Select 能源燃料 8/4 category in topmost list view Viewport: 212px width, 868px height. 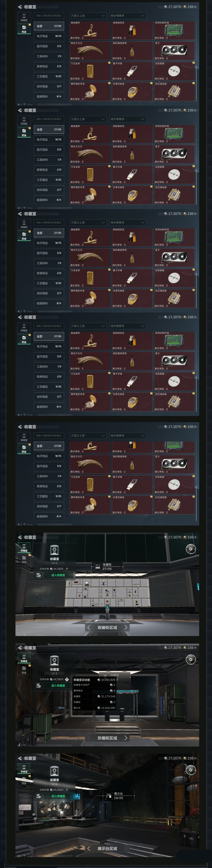click(x=49, y=96)
